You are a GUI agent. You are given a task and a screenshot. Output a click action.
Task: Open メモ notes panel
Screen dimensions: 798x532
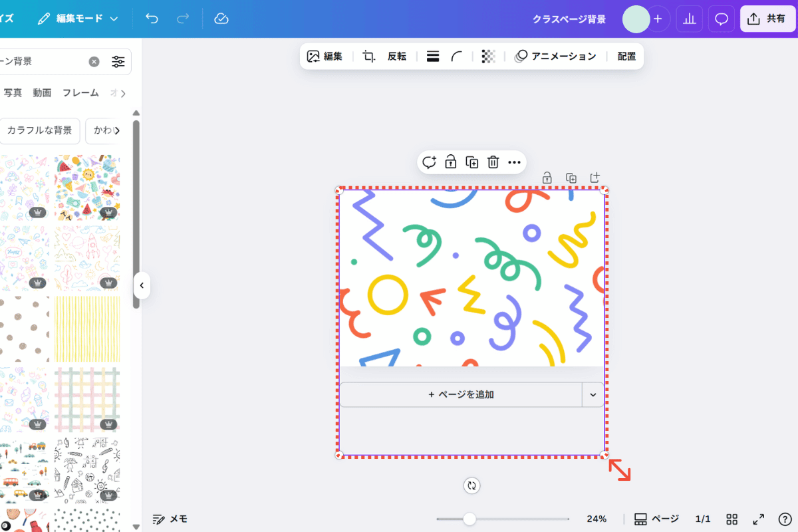coord(170,519)
